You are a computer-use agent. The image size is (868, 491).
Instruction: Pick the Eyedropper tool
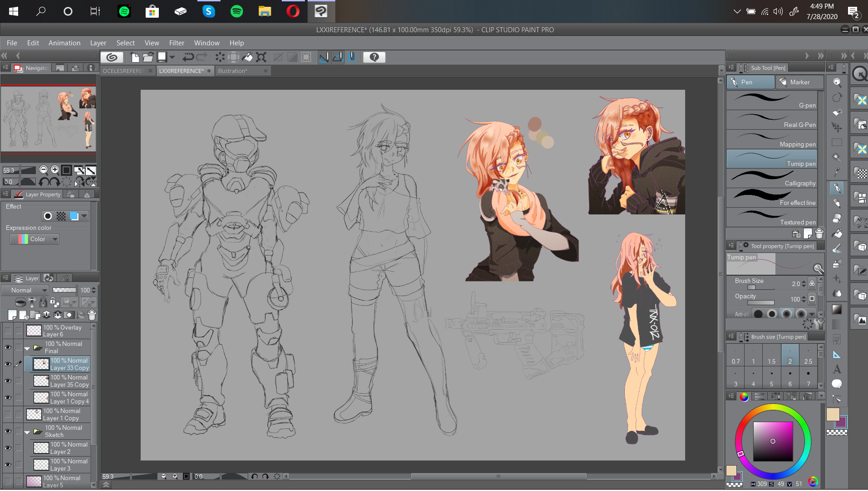(837, 172)
